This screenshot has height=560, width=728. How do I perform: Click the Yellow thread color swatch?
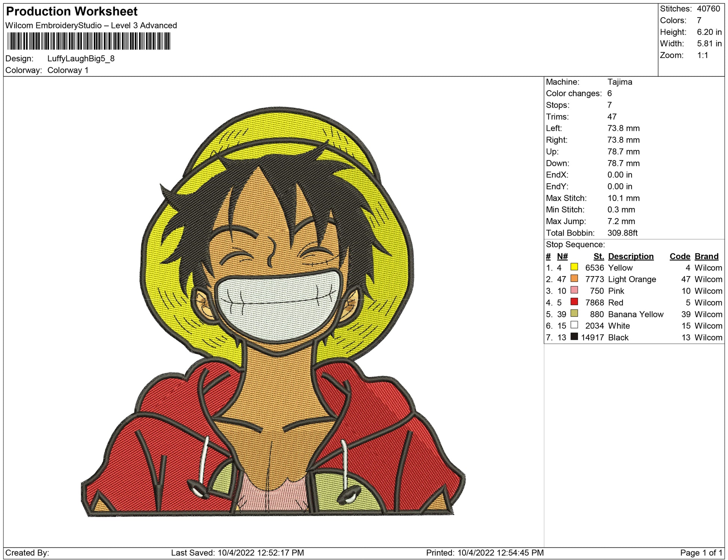pos(574,267)
